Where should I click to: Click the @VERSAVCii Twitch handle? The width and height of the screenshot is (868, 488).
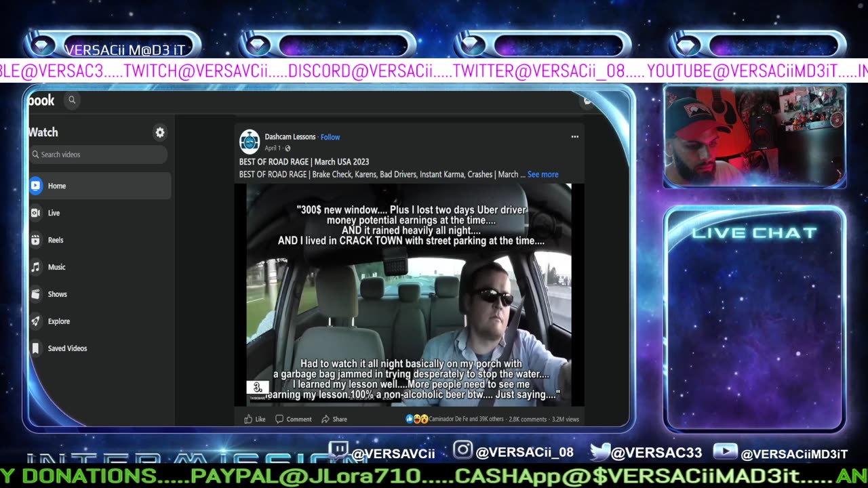point(393,453)
